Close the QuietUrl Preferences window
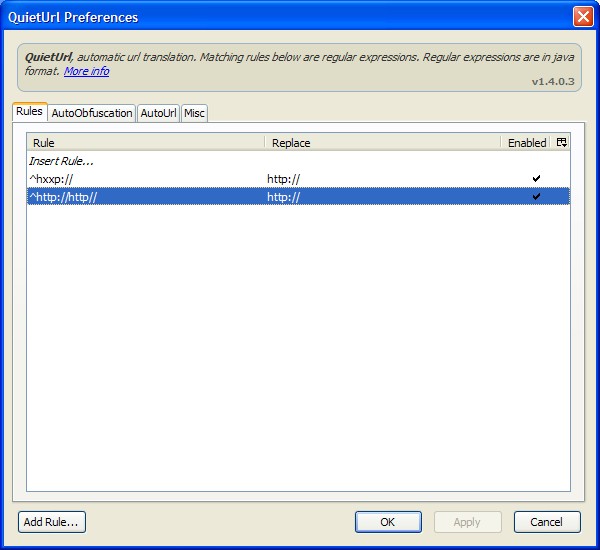The height and width of the screenshot is (550, 600). (x=583, y=17)
